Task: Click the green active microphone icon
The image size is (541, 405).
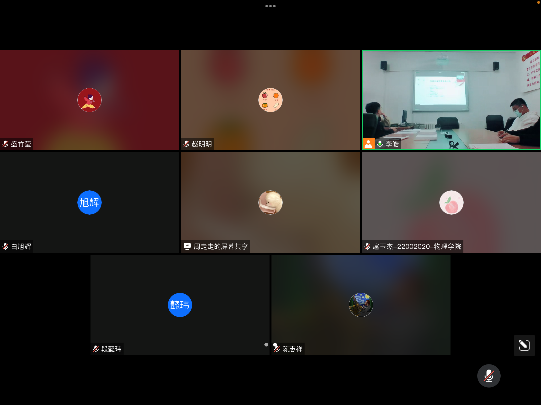Action: 380,144
